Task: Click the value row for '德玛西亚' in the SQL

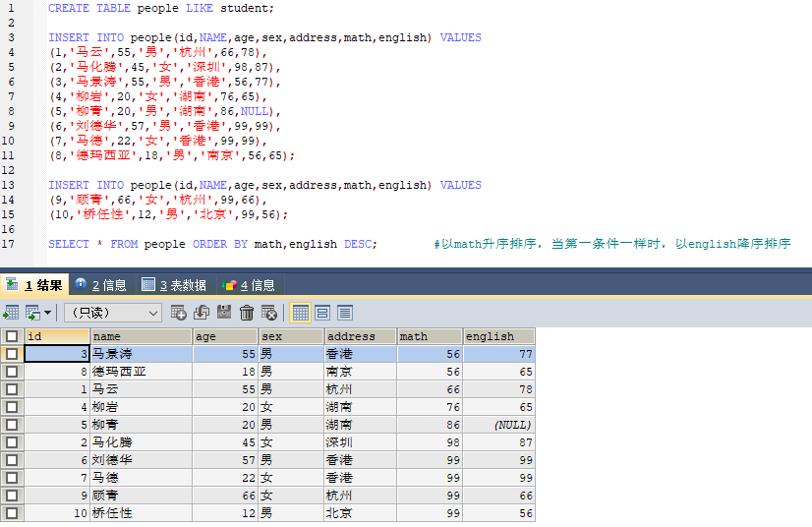Action: point(172,155)
